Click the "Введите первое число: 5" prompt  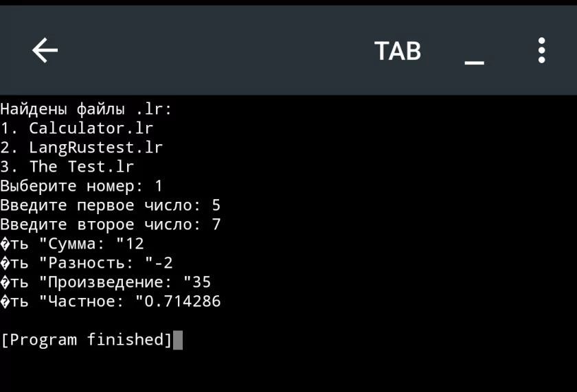coord(110,205)
